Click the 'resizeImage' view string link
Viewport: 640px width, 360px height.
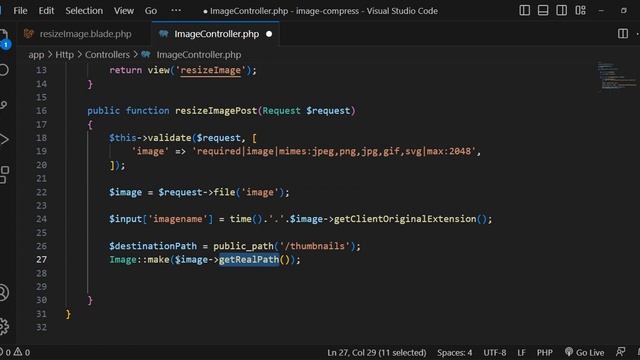(x=211, y=70)
